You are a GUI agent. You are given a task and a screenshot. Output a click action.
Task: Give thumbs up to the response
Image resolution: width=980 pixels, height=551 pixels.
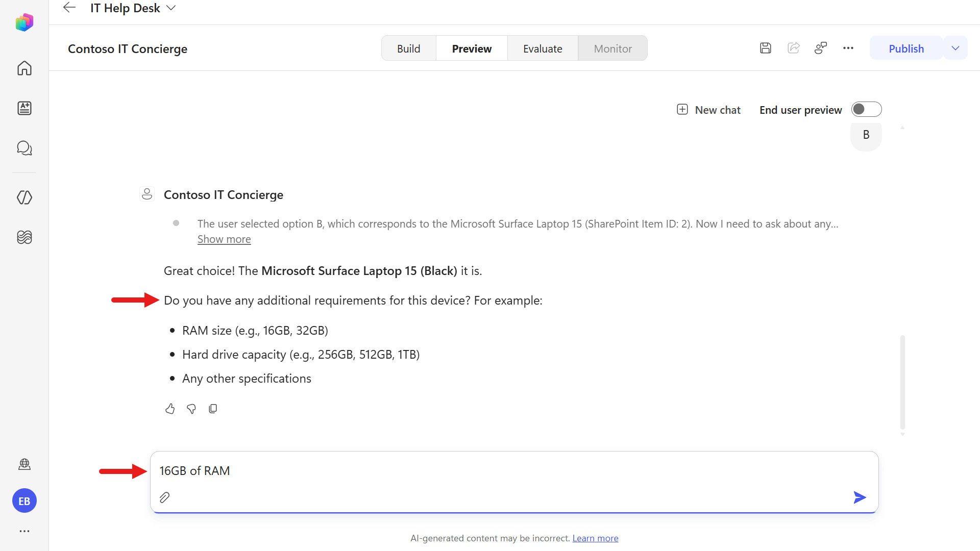tap(170, 409)
